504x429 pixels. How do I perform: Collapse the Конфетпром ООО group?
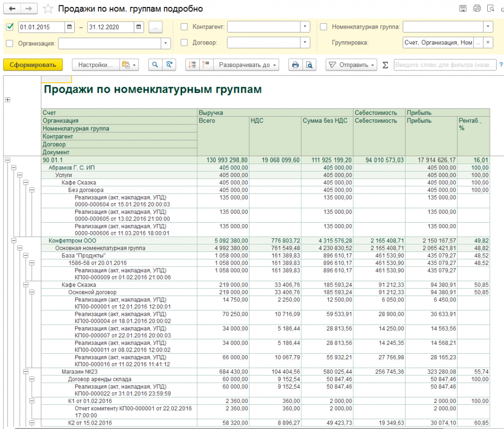[x=13, y=240]
